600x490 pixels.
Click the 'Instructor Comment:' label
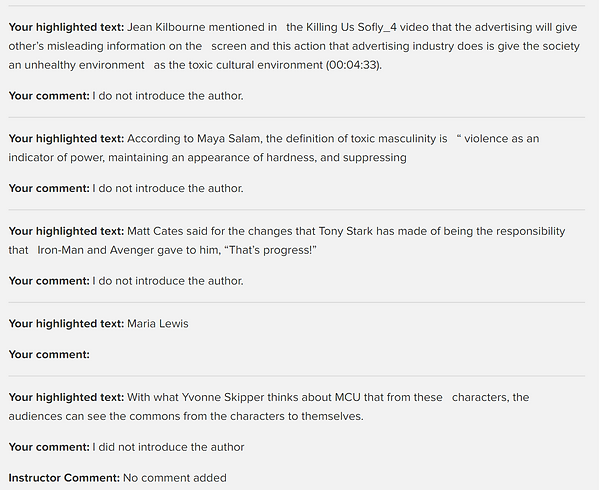[x=64, y=478]
